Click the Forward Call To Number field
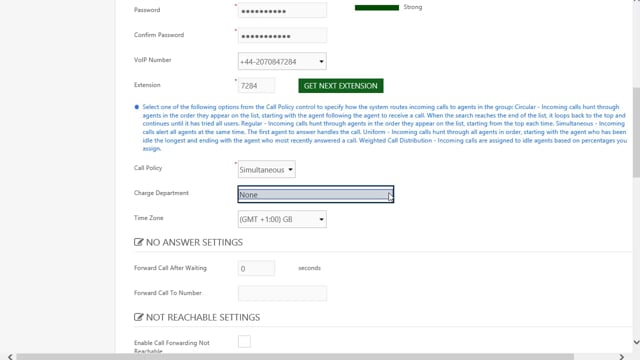 (282, 293)
